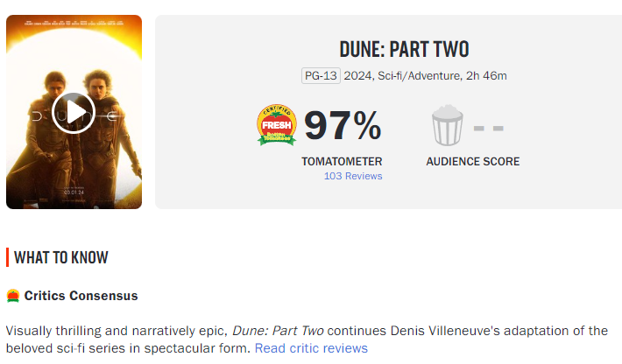Click the red bar beside What to Know

(8, 257)
